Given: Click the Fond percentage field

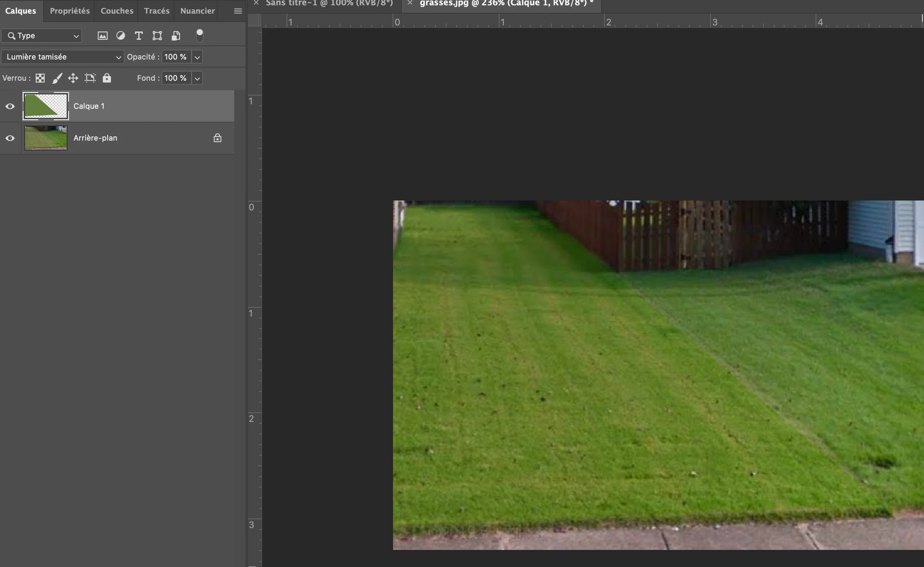Looking at the screenshot, I should (x=176, y=78).
